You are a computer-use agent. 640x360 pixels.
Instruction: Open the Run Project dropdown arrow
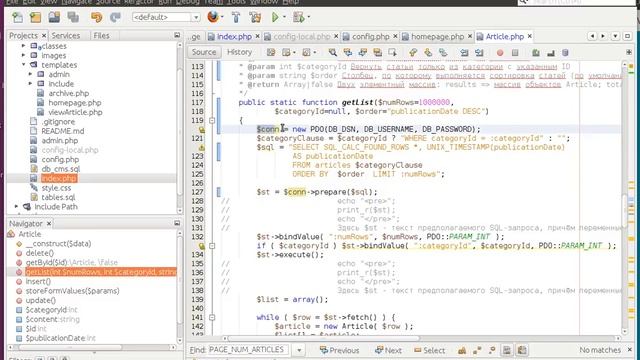(284, 17)
